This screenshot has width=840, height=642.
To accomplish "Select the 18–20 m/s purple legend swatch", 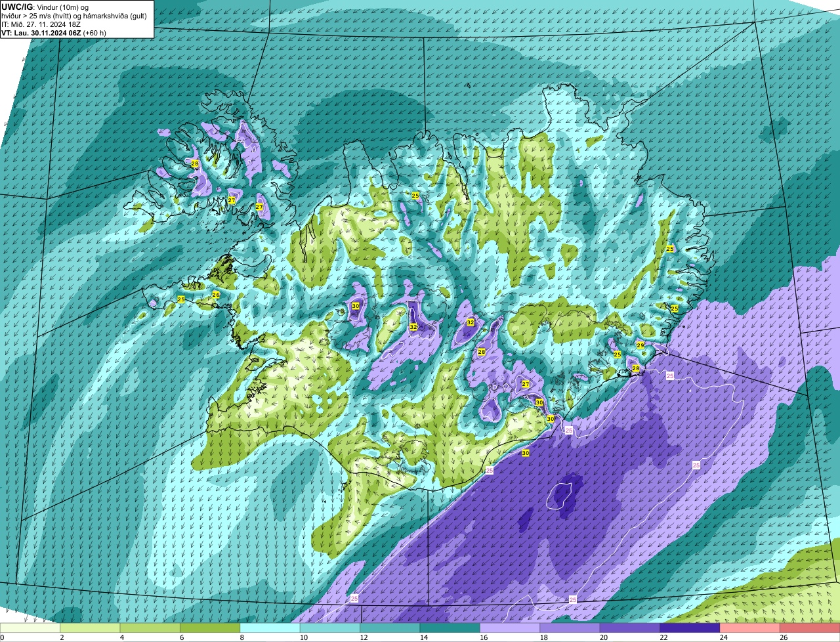I will pos(570,628).
